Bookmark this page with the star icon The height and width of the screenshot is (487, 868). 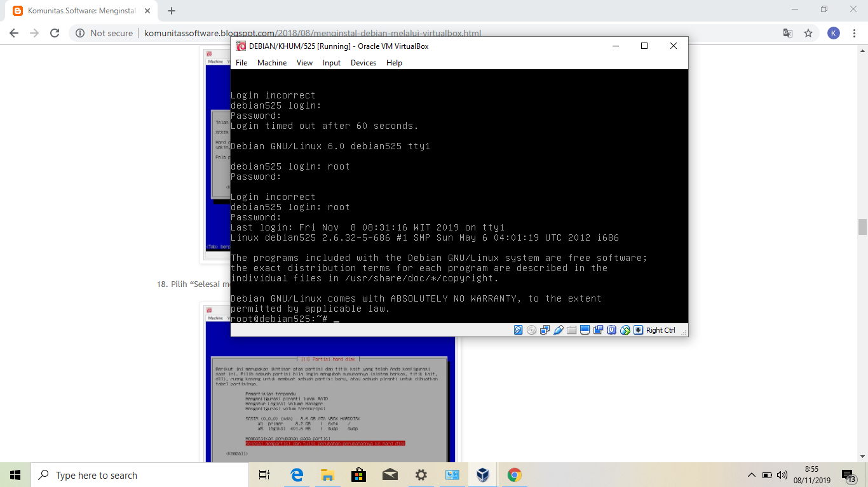click(x=808, y=33)
